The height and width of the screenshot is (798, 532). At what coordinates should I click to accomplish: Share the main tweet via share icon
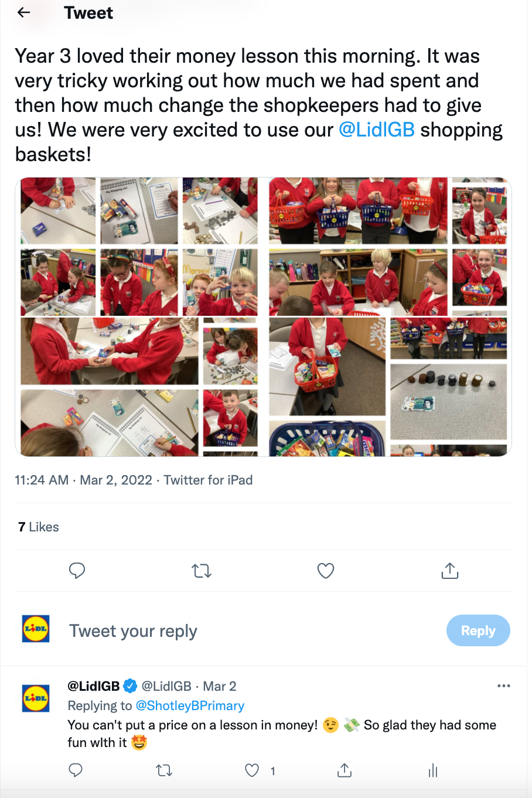(449, 571)
